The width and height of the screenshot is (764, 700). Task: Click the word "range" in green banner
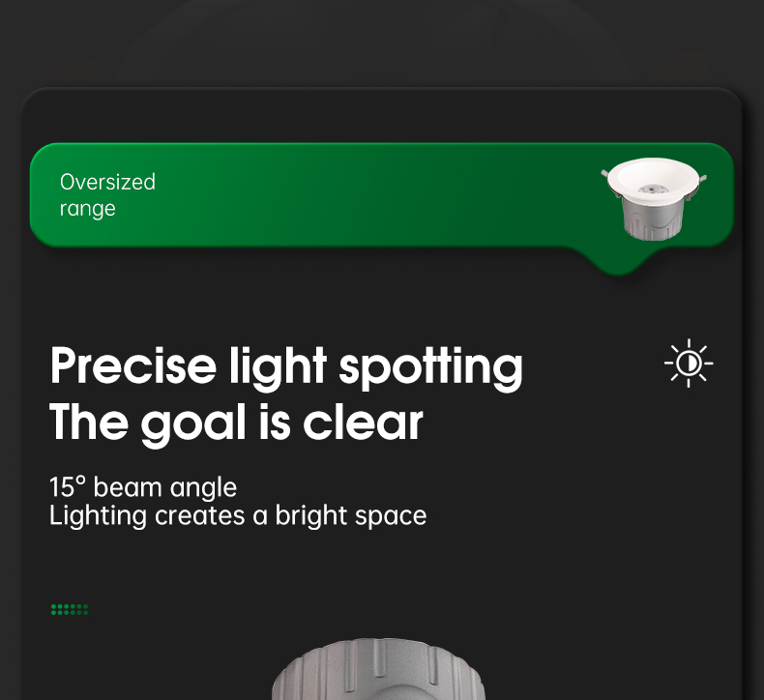click(87, 209)
